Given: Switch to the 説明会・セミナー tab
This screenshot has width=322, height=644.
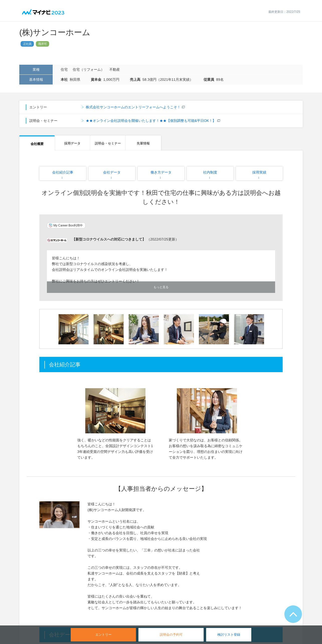Looking at the screenshot, I should click(108, 143).
